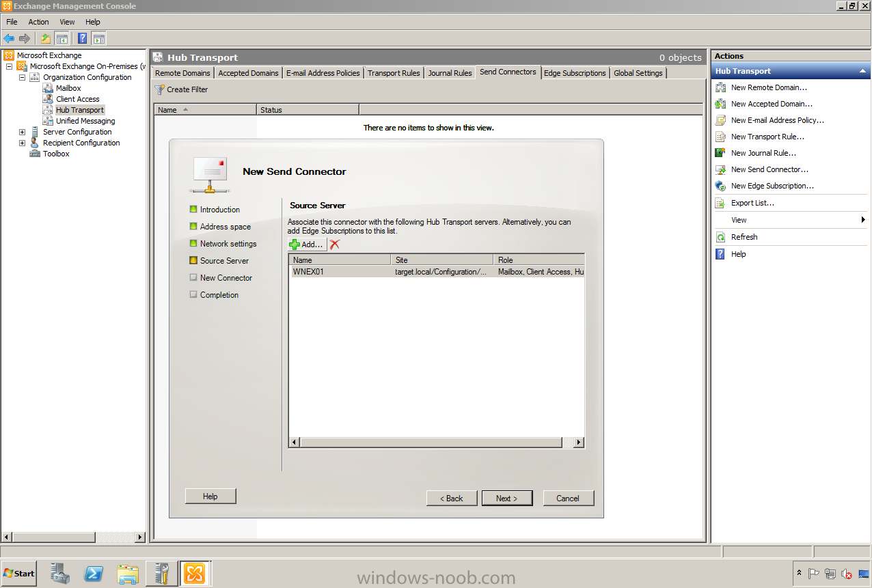Select the Client Access node icon
The height and width of the screenshot is (588, 872).
point(48,99)
